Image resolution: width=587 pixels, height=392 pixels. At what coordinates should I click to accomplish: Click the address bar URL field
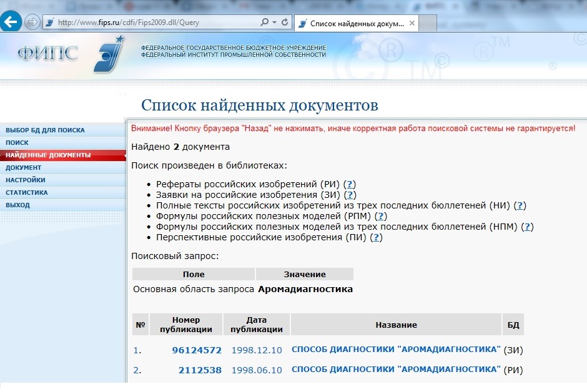[x=156, y=22]
